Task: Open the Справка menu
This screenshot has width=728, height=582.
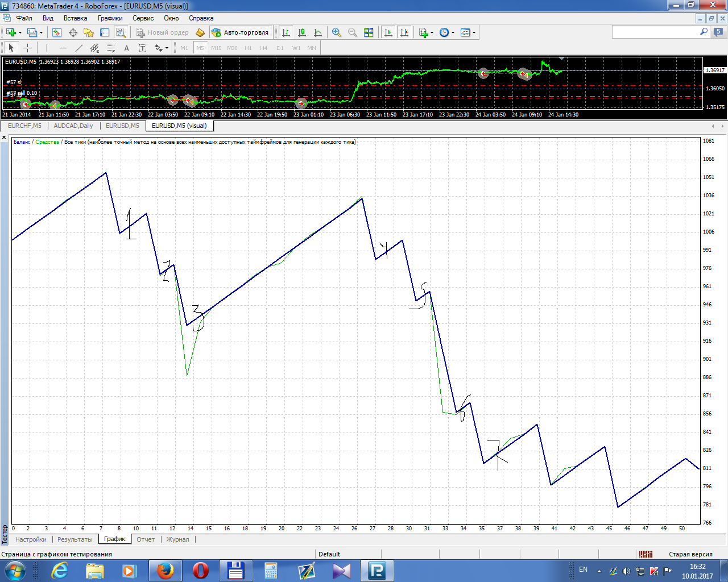Action: (x=201, y=18)
